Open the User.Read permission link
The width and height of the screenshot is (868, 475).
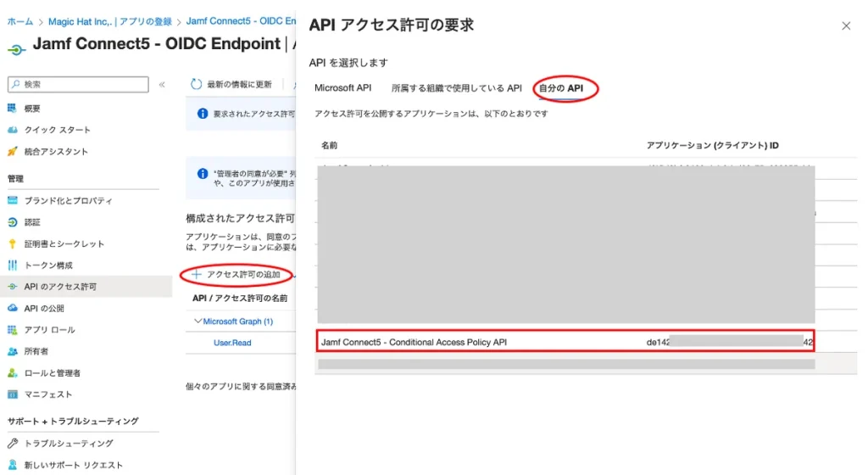click(231, 344)
